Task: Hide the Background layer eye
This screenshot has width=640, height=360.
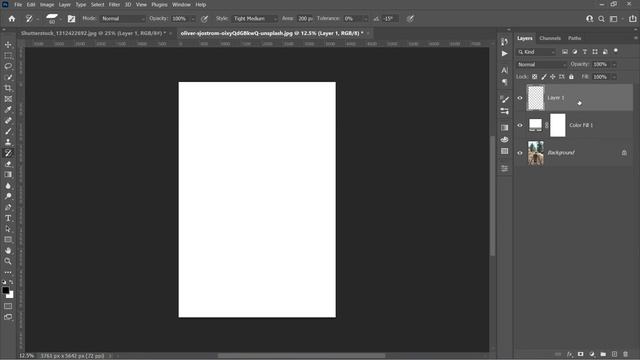Action: point(520,153)
